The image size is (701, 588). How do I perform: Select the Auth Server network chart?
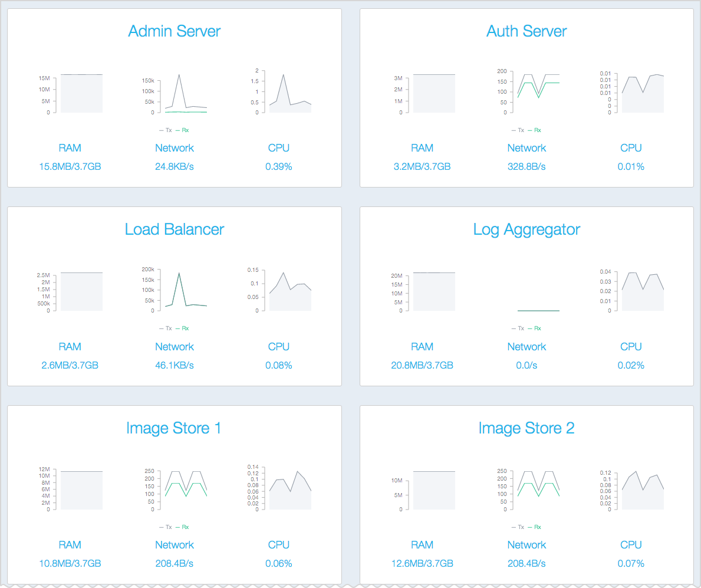[538, 92]
